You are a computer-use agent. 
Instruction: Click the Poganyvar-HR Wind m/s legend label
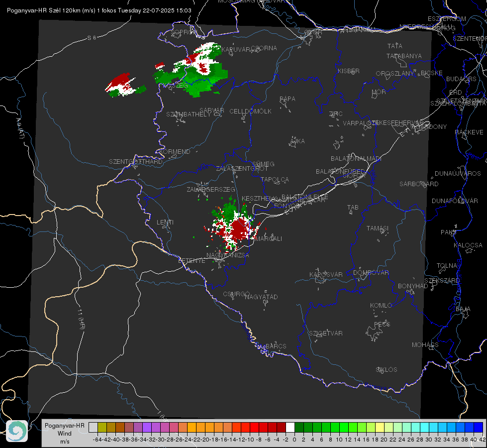pyautogui.click(x=65, y=434)
